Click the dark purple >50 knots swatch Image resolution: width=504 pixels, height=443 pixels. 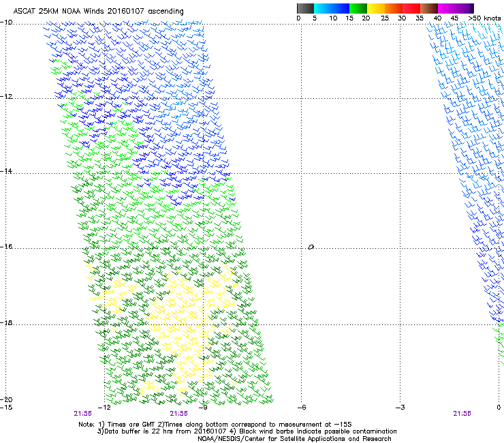[x=471, y=8]
